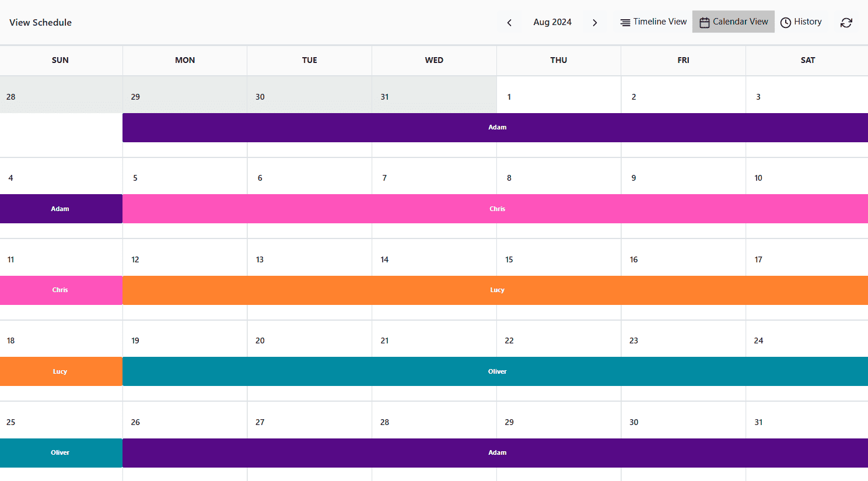Advance to the next month

(594, 23)
